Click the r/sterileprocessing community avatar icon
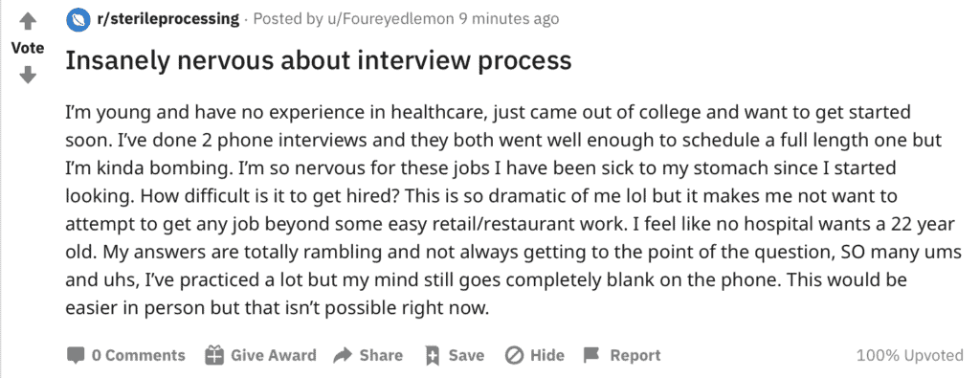 point(78,19)
